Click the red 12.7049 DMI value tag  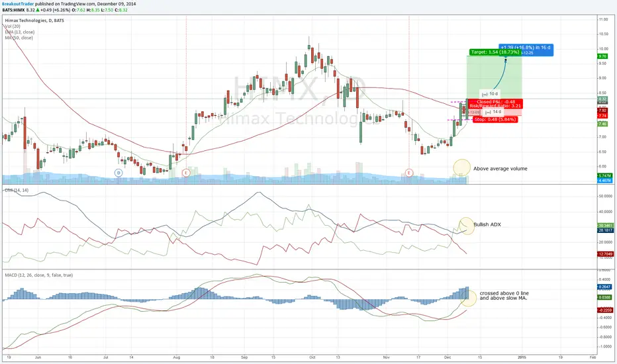606,254
